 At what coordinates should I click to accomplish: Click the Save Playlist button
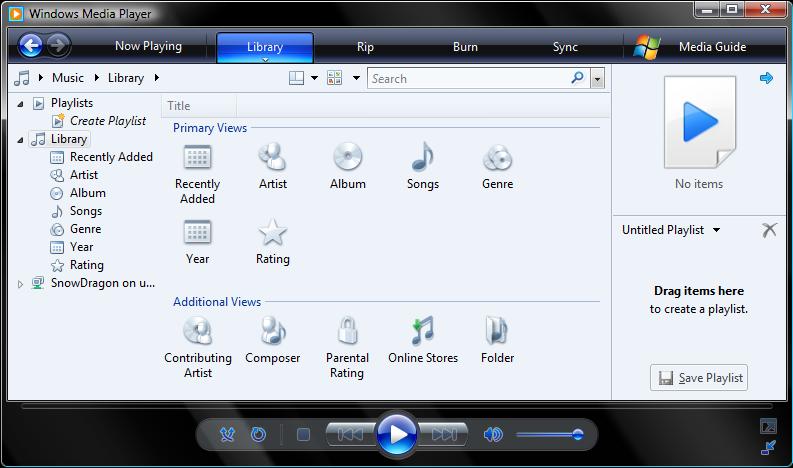click(x=699, y=378)
